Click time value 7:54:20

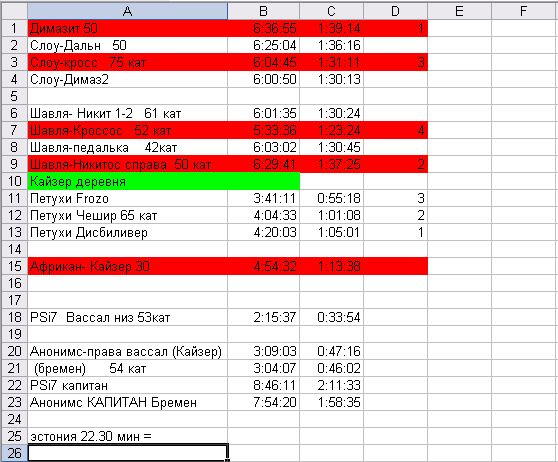click(275, 402)
